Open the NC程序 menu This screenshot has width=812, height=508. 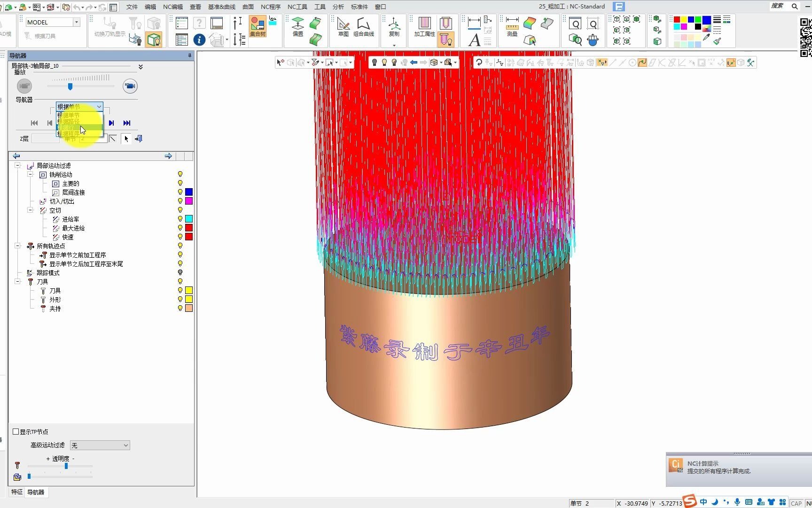(270, 7)
